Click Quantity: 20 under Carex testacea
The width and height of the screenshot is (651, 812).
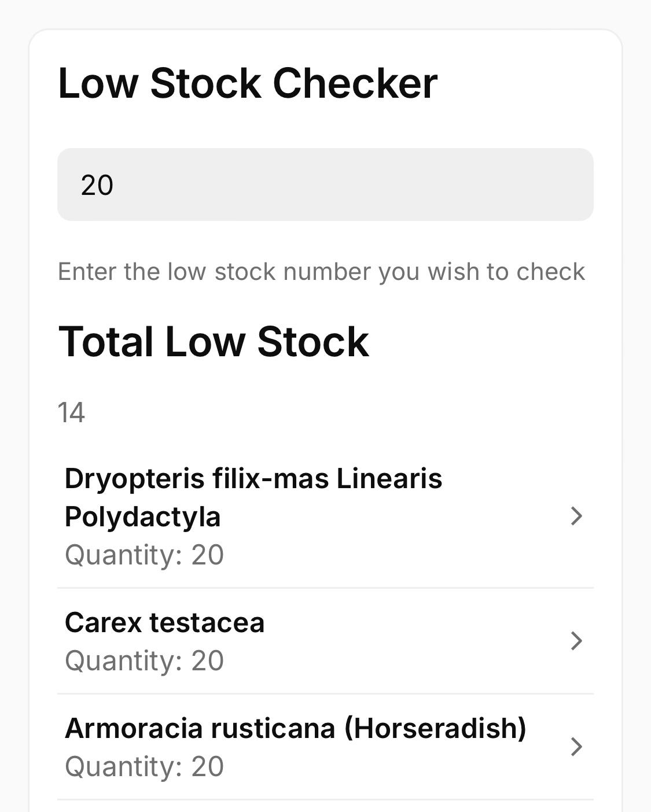[144, 661]
